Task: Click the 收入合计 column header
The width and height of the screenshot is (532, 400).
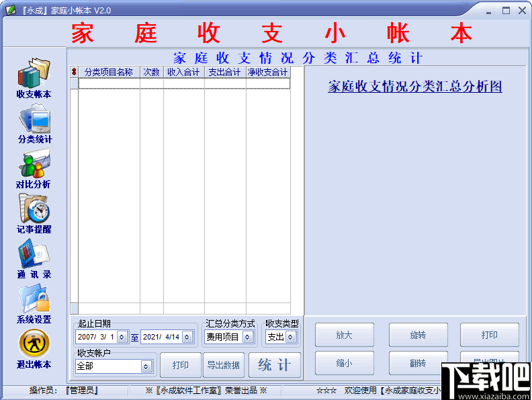Action: pos(184,72)
